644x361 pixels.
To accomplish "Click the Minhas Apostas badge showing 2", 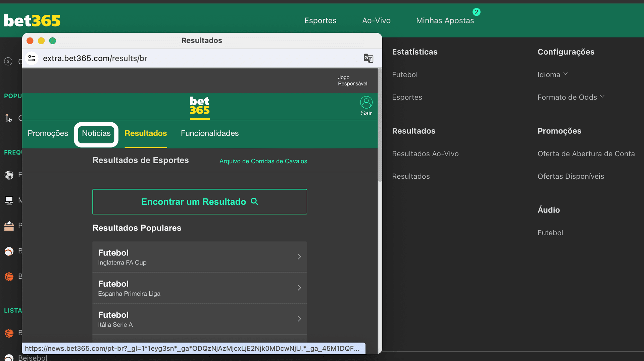I will pyautogui.click(x=476, y=12).
